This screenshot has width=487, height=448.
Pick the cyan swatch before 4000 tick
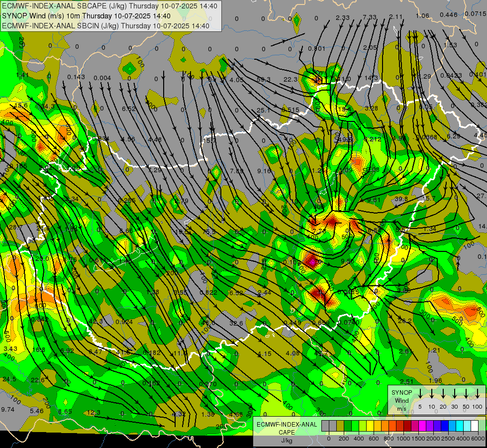pyautogui.click(x=460, y=426)
